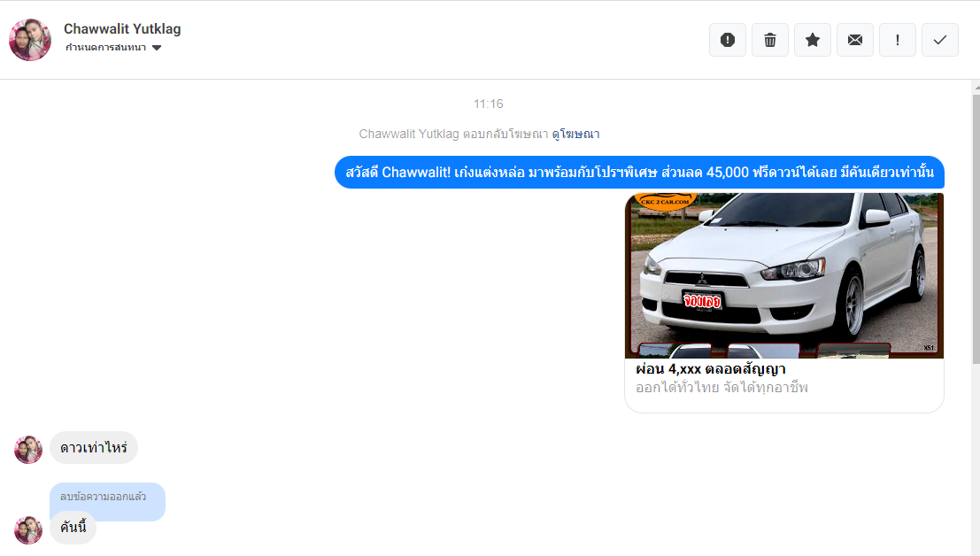This screenshot has width=980, height=556.
Task: Mark conversation unread via envelope icon
Action: (x=854, y=40)
